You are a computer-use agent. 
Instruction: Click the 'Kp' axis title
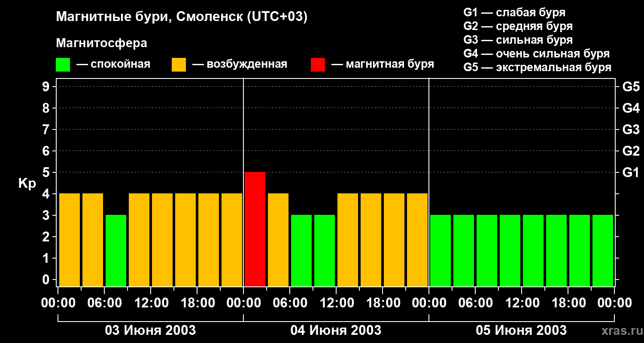(x=27, y=184)
